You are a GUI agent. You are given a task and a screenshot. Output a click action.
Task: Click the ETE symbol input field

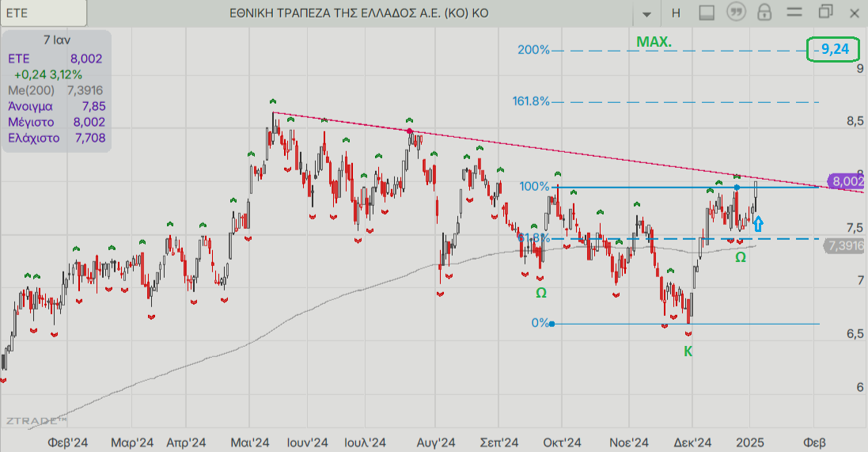pyautogui.click(x=44, y=13)
